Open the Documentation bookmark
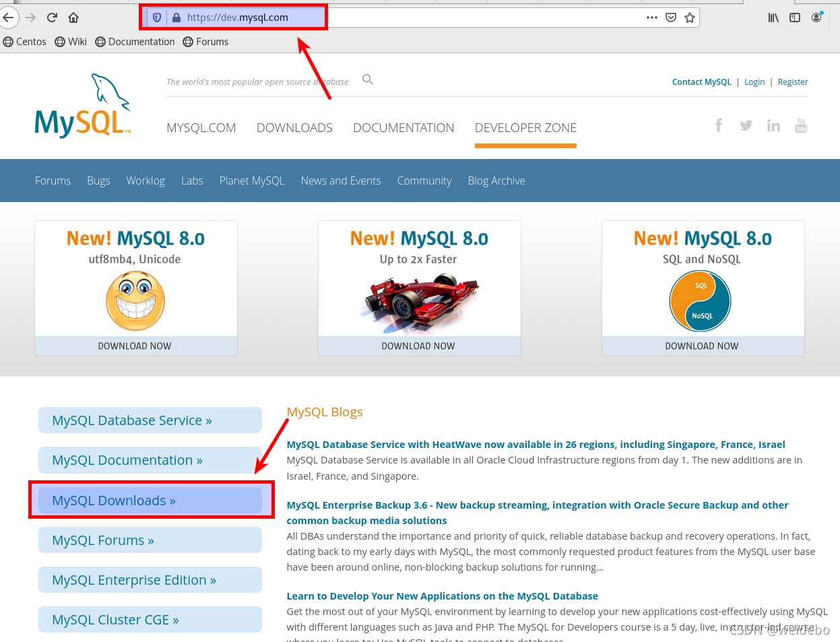 [x=135, y=42]
